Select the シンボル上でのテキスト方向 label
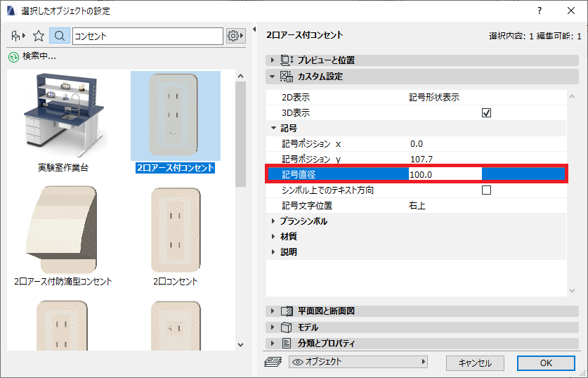Screen dimensions: 588x378 coord(328,190)
